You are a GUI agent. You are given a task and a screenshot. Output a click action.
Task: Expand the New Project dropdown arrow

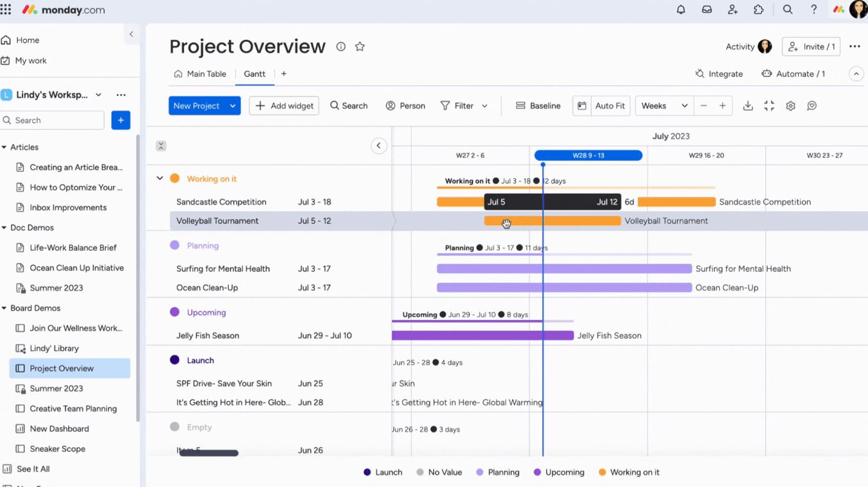pos(233,106)
